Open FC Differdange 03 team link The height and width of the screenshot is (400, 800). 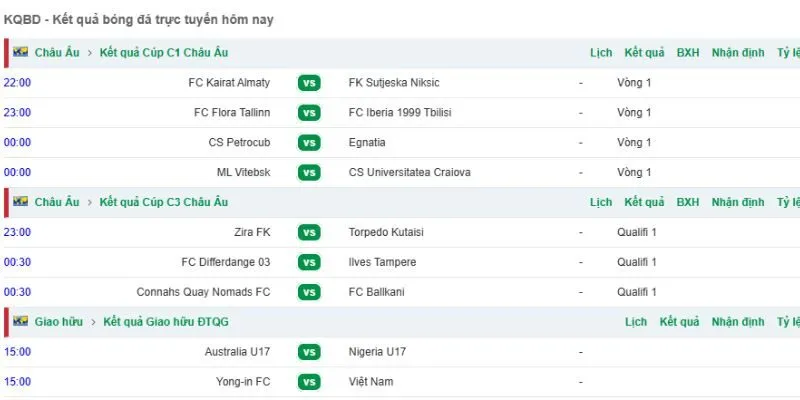pos(226,262)
